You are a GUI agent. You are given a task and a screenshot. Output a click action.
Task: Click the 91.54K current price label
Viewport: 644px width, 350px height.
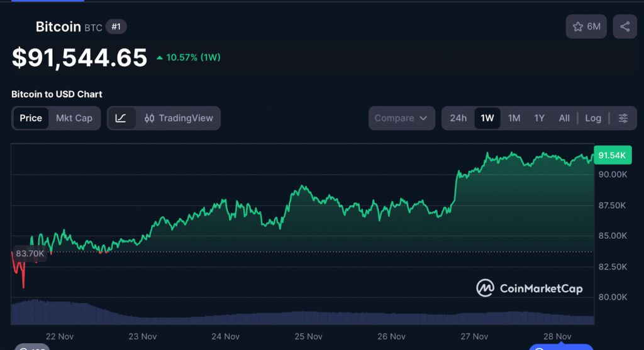pos(611,155)
